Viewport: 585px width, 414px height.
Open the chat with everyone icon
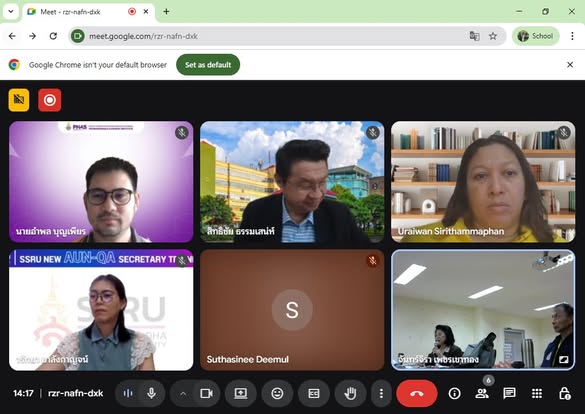pos(509,393)
